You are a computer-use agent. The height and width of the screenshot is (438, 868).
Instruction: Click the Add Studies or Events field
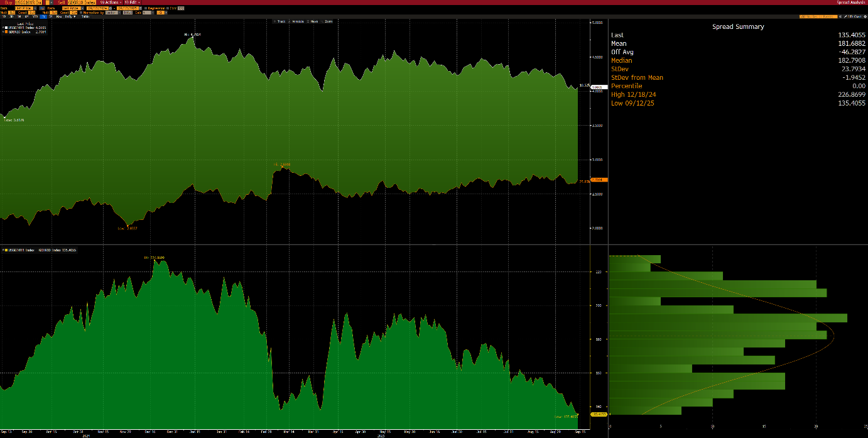click(x=818, y=16)
